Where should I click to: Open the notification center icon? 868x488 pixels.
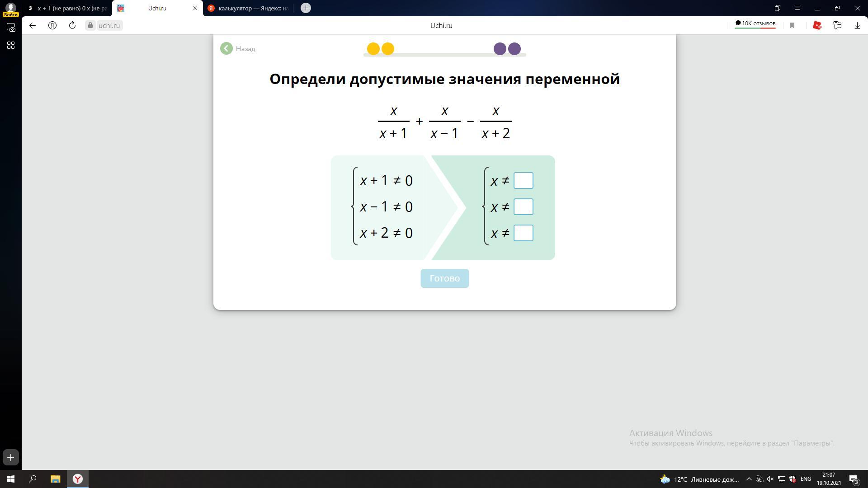[x=854, y=479]
